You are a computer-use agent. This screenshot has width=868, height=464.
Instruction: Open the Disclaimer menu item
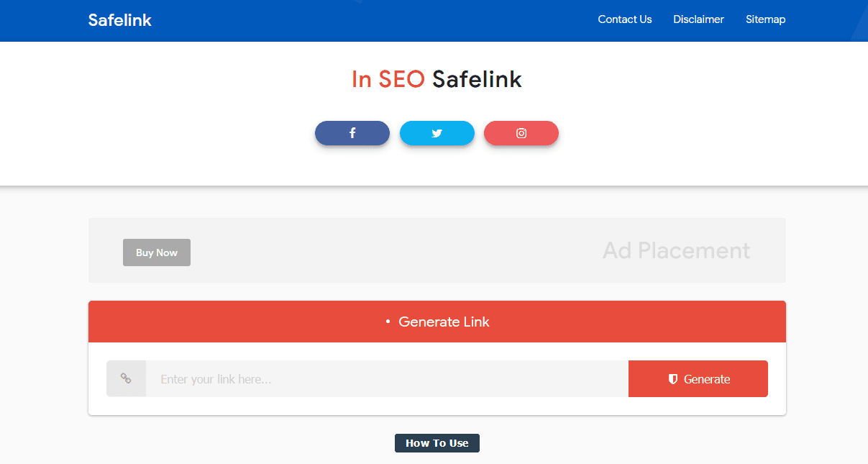(x=698, y=19)
